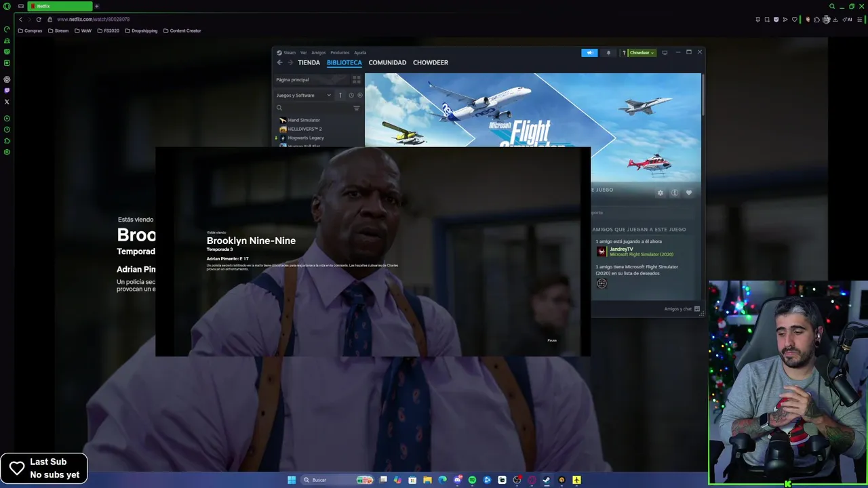Viewport: 868px width, 488px height.
Task: Open Discord from the taskbar
Action: [458, 480]
